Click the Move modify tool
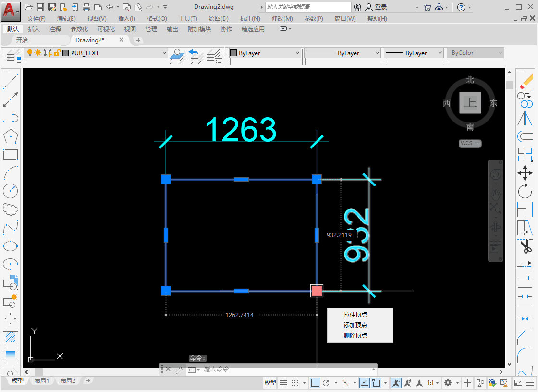 [525, 173]
